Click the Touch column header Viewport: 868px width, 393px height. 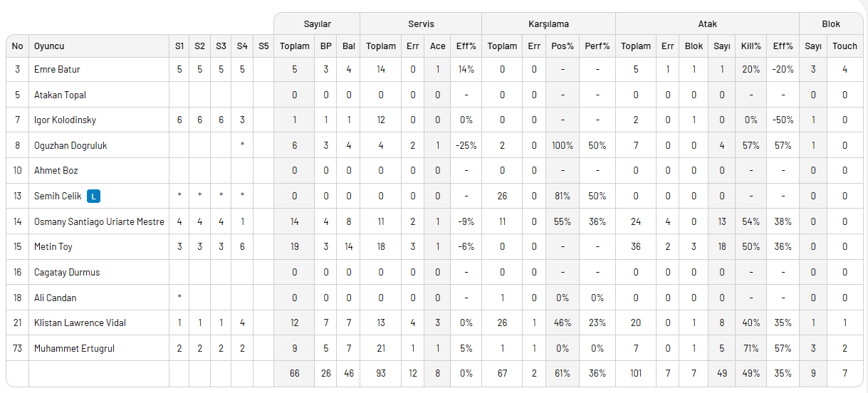(845, 46)
